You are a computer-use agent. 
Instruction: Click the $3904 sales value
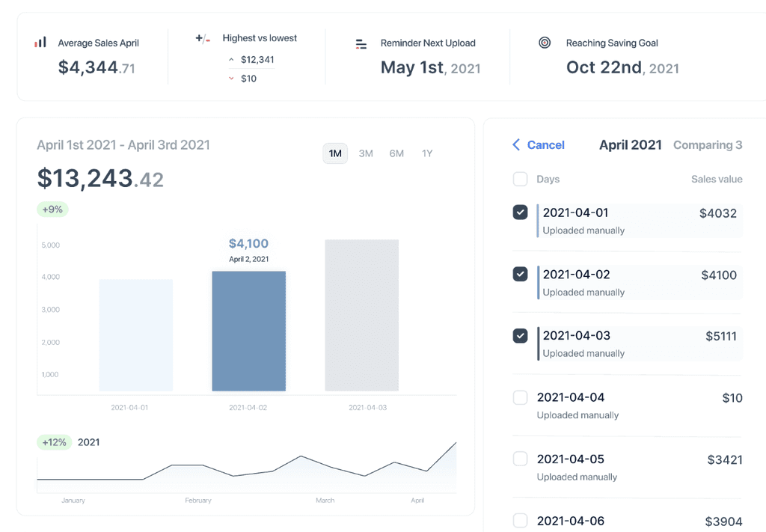point(724,522)
